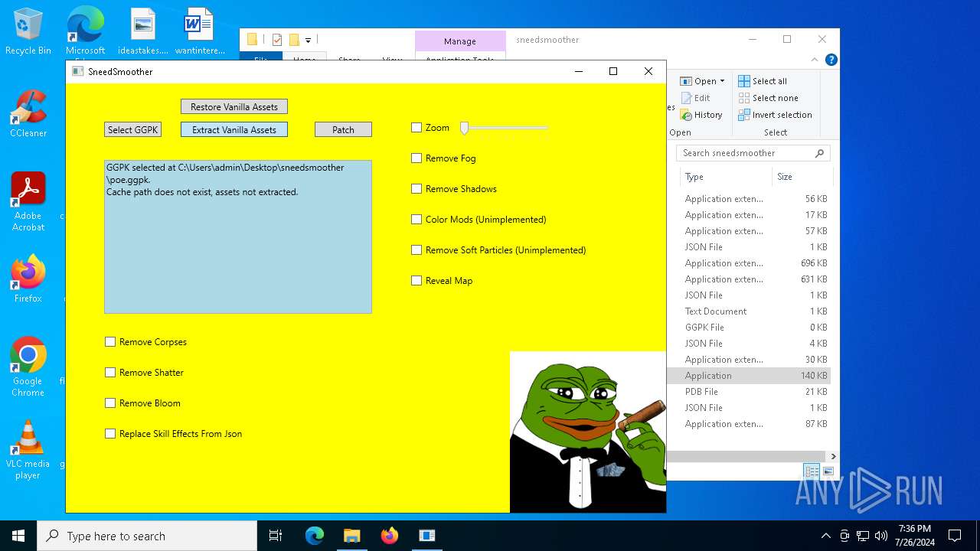Open the Quick Access Toolbar customize dropdown
Screen dimensions: 980x551
[308, 40]
